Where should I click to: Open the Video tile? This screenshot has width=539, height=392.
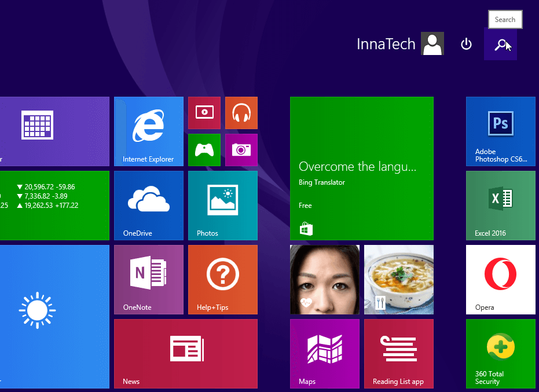(x=204, y=113)
